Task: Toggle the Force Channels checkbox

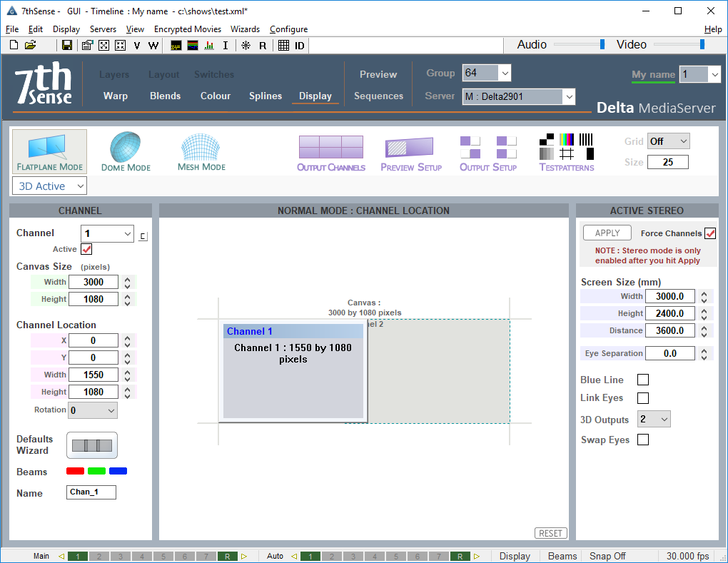Action: (x=710, y=233)
